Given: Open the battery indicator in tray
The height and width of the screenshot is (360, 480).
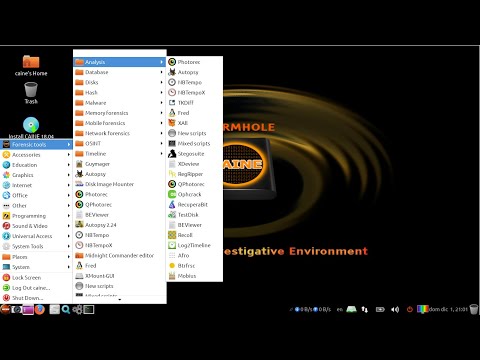Looking at the screenshot, I should coord(380,310).
